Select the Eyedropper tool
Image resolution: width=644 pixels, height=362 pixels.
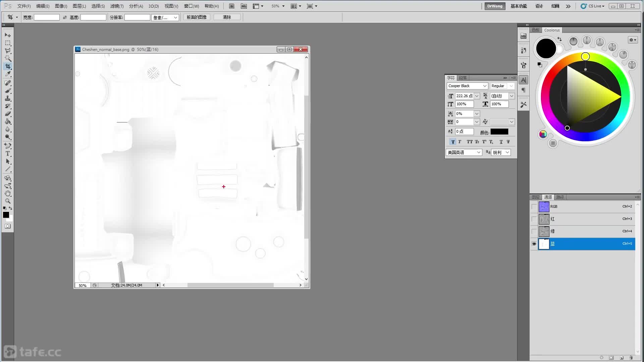(8, 74)
